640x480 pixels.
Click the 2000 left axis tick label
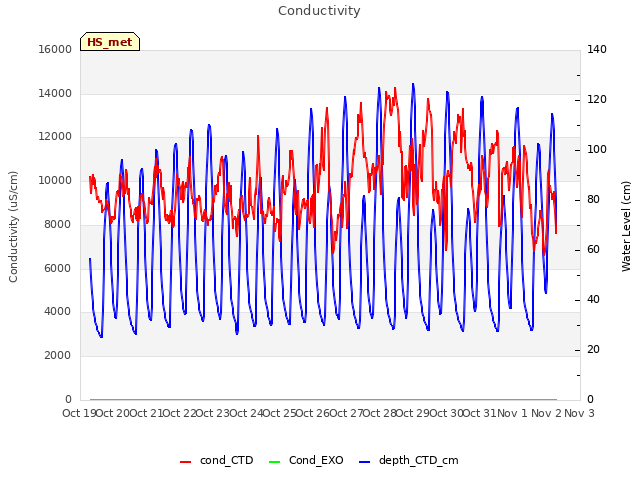pyautogui.click(x=58, y=356)
